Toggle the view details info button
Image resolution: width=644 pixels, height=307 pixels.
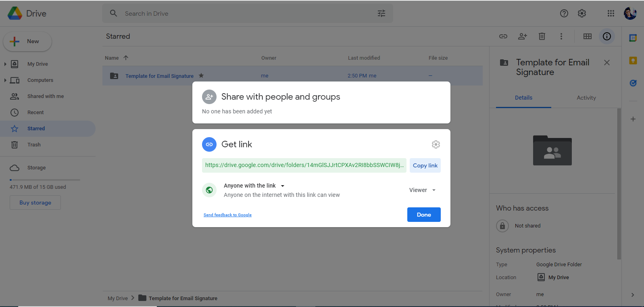coord(606,36)
